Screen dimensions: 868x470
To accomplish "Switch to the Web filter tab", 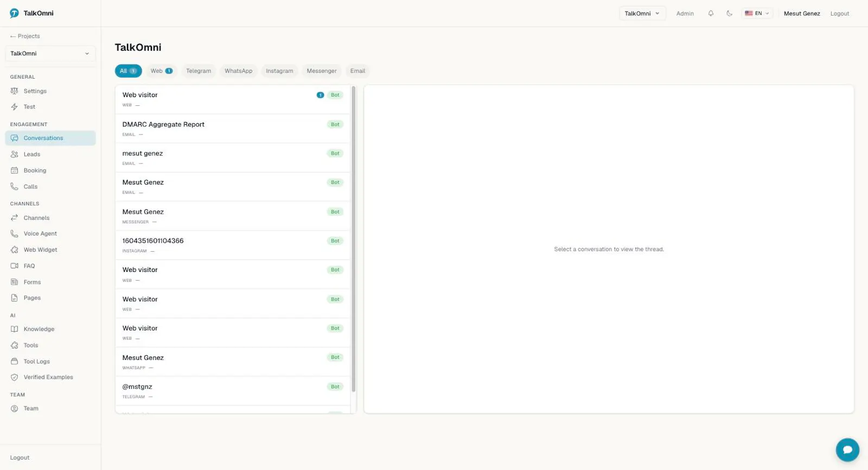I will (161, 71).
